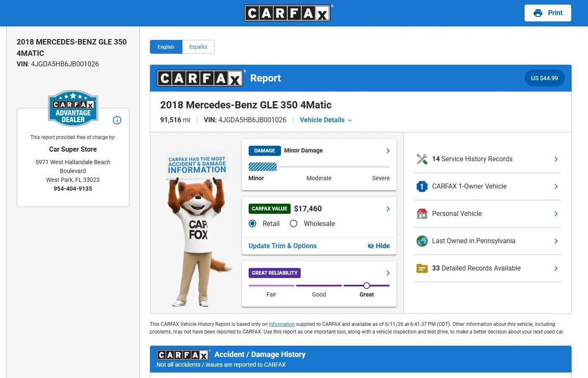Click the sidebar VIN 4JGDA5HB6JB001026 text
This screenshot has width=588, height=378.
(x=58, y=64)
